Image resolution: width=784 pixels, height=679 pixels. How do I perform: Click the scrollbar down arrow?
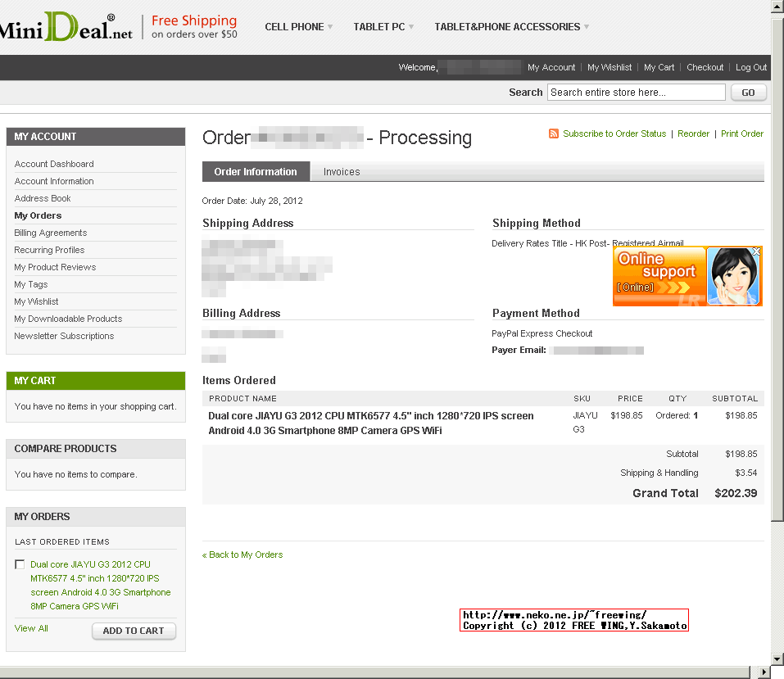coord(775,659)
